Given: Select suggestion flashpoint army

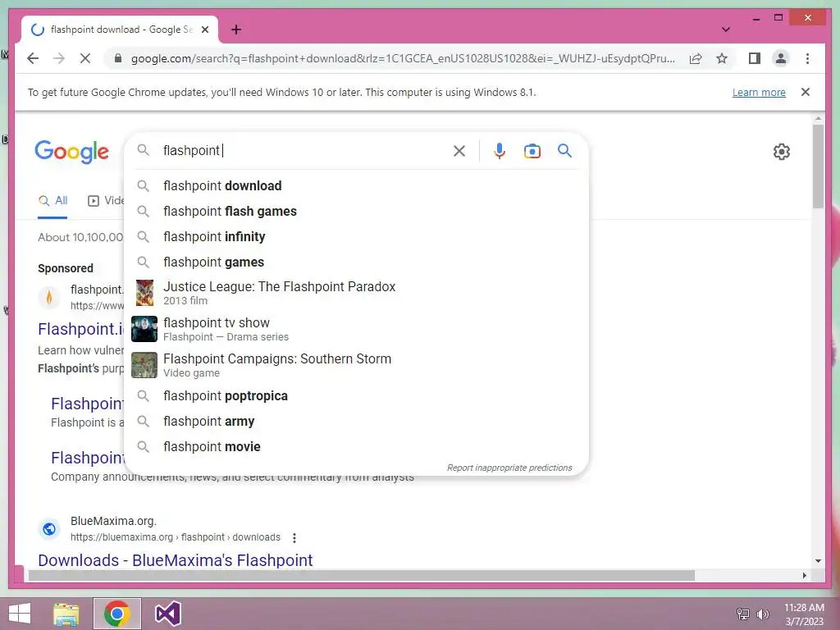Looking at the screenshot, I should [x=356, y=421].
